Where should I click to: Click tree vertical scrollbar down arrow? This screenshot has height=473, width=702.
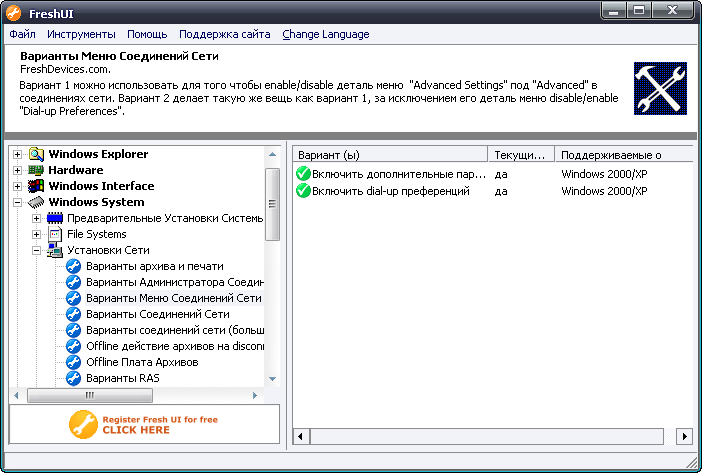[x=272, y=379]
